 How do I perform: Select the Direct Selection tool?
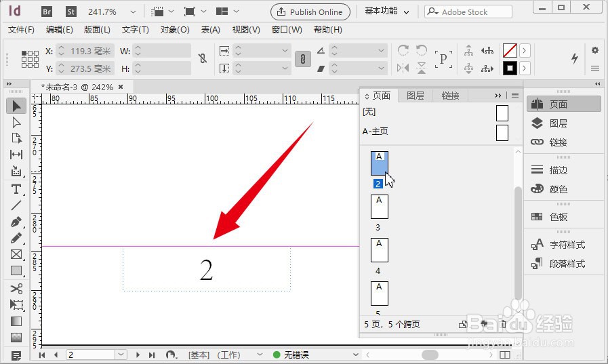pos(16,122)
